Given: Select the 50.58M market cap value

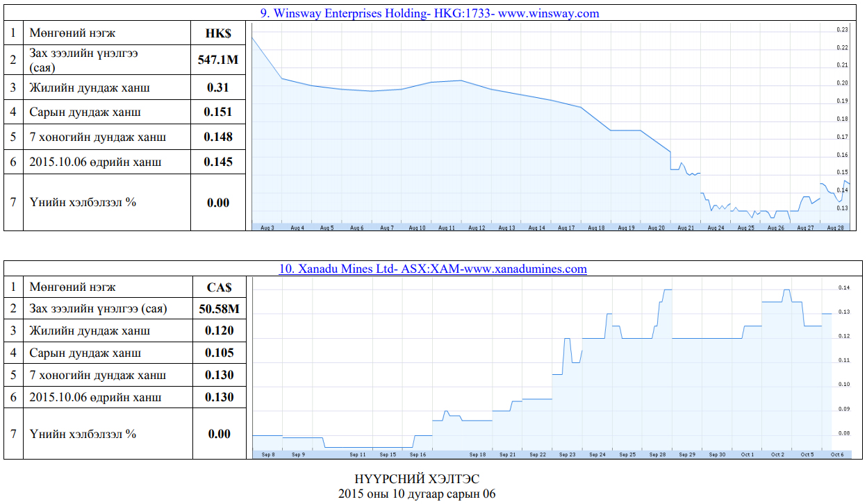Looking at the screenshot, I should tap(218, 309).
